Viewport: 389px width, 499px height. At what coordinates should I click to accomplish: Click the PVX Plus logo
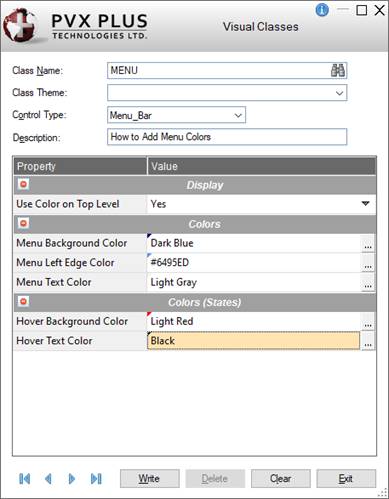(x=75, y=26)
